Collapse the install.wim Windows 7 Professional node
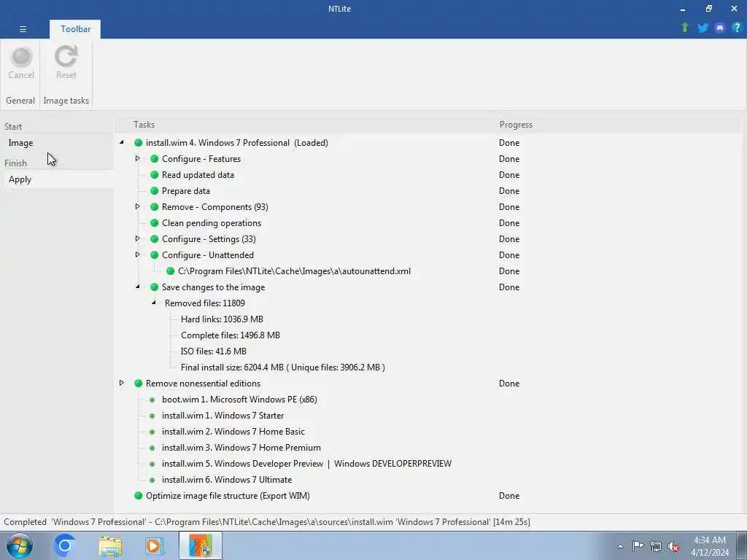 point(122,142)
